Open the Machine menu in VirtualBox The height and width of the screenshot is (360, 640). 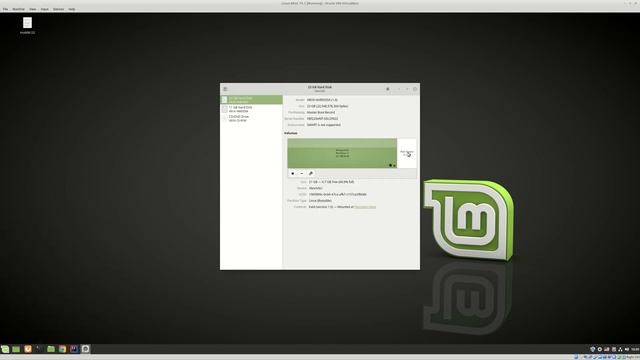18,9
